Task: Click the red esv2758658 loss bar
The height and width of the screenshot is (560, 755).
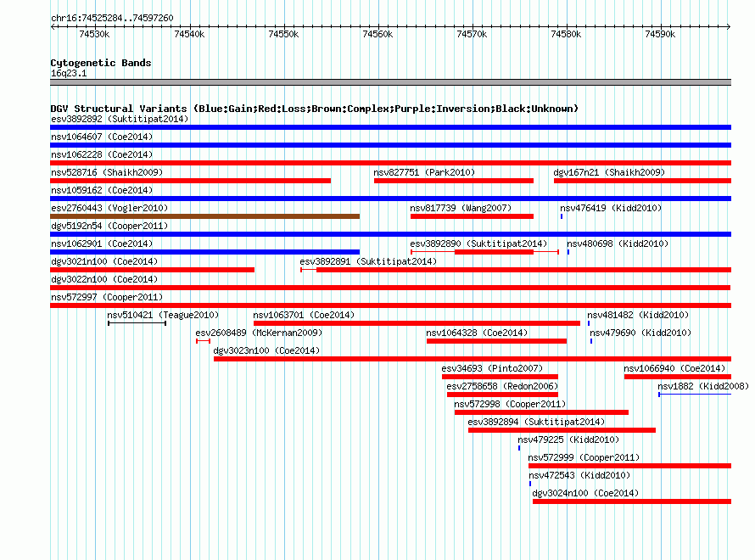Action: pyautogui.click(x=503, y=395)
